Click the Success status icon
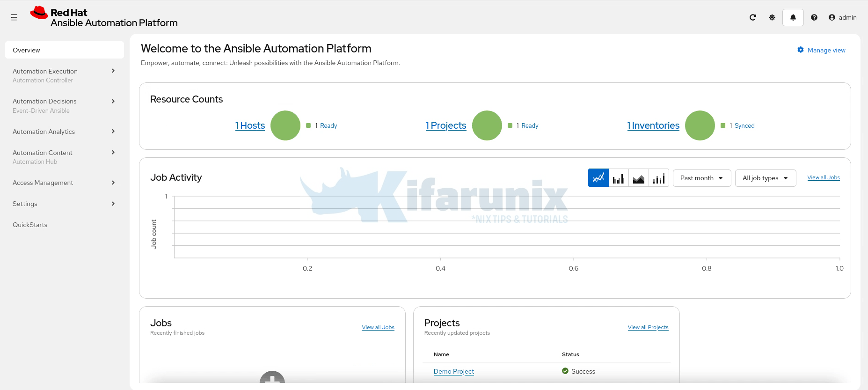Viewport: 868px width, 390px height. (x=565, y=371)
